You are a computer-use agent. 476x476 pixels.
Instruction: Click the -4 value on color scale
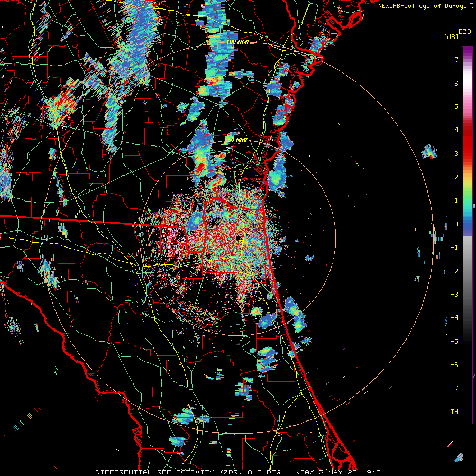[454, 318]
